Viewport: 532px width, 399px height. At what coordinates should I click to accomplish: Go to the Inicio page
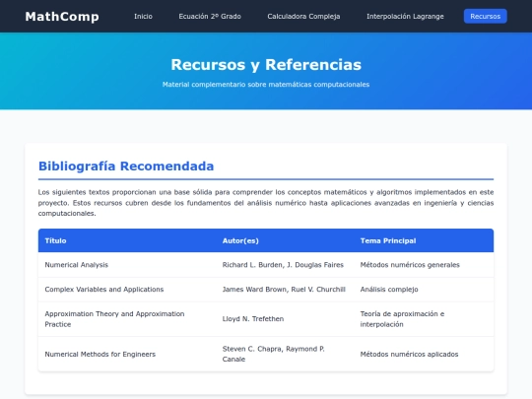pos(143,17)
